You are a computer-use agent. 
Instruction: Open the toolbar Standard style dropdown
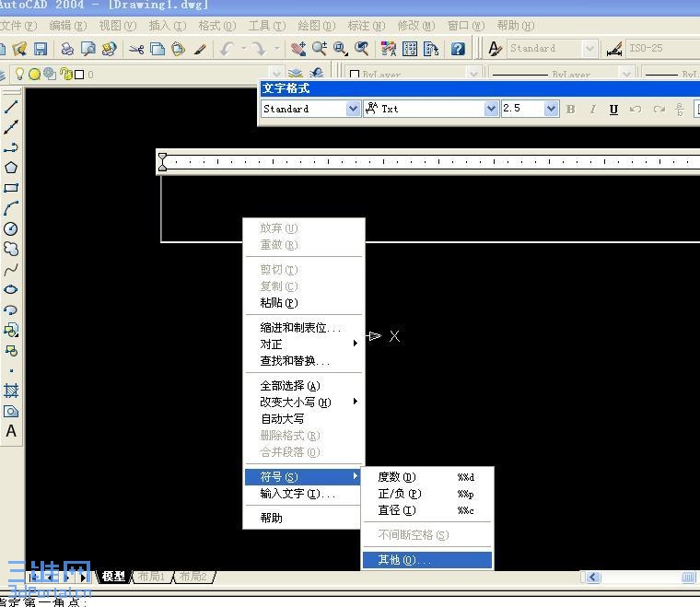(589, 48)
